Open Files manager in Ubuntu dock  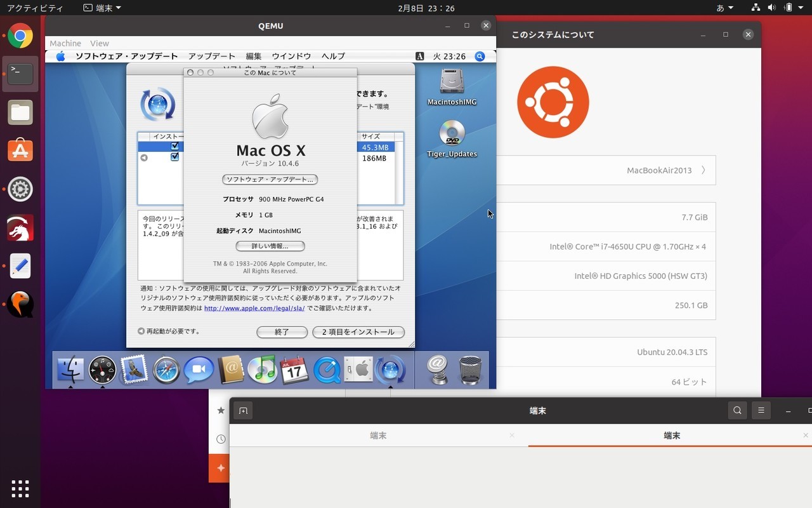point(20,112)
